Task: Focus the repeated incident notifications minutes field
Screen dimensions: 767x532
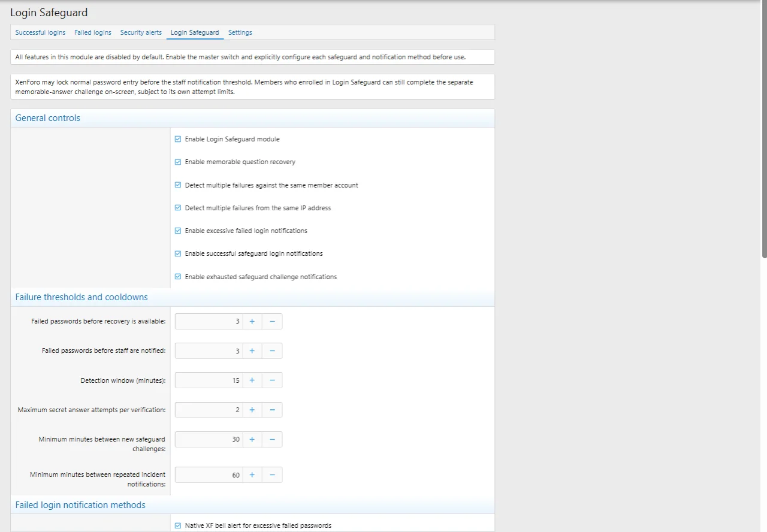Action: (x=208, y=475)
